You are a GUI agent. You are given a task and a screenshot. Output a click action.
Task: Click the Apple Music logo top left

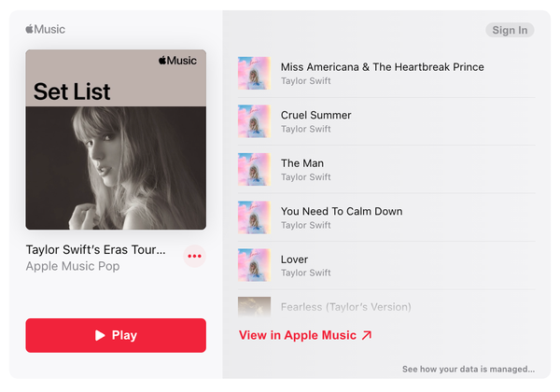(x=45, y=29)
